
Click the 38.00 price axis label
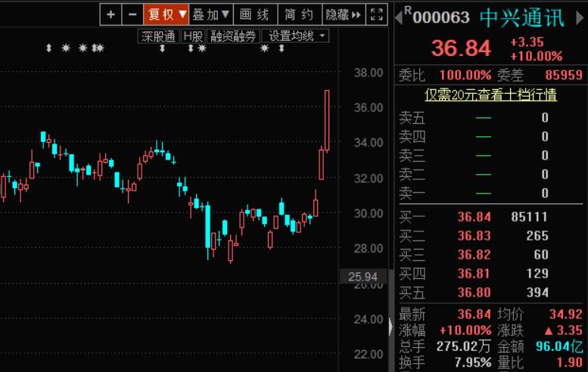369,73
